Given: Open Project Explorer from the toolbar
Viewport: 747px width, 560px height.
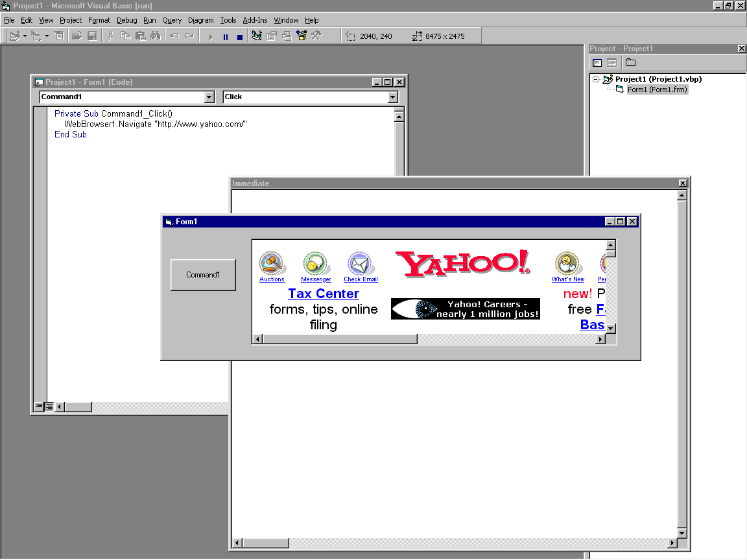Looking at the screenshot, I should (x=257, y=36).
